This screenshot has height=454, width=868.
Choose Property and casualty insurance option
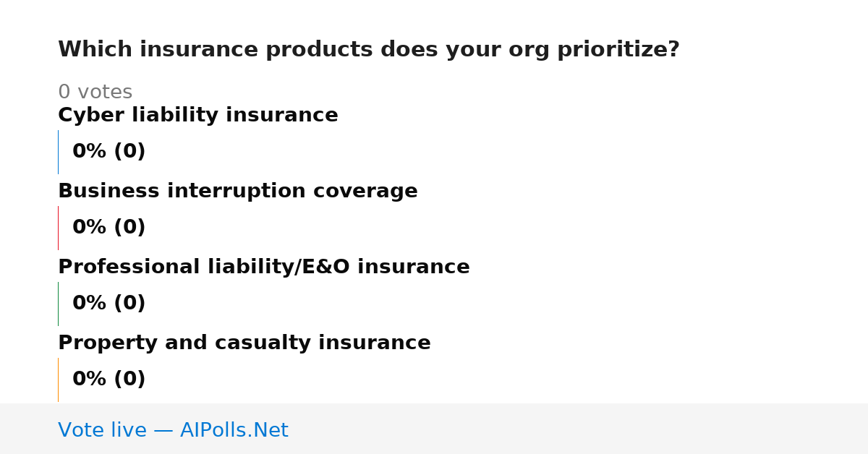tap(244, 343)
